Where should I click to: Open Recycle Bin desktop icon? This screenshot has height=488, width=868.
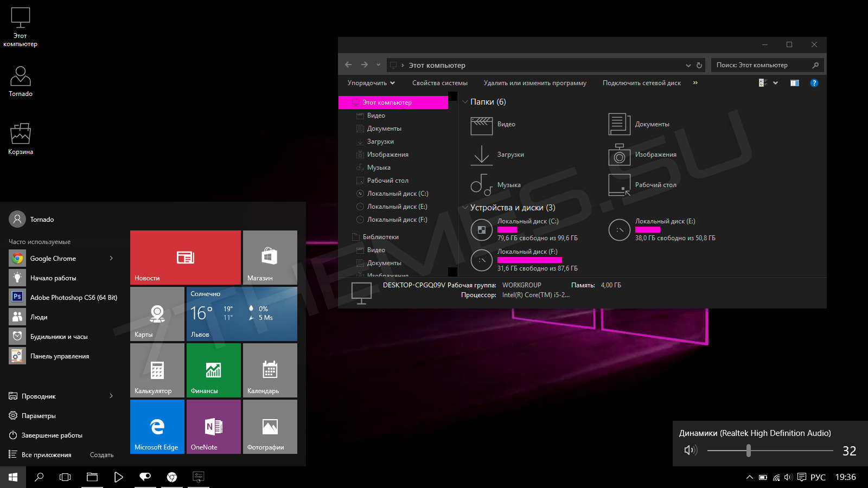21,139
